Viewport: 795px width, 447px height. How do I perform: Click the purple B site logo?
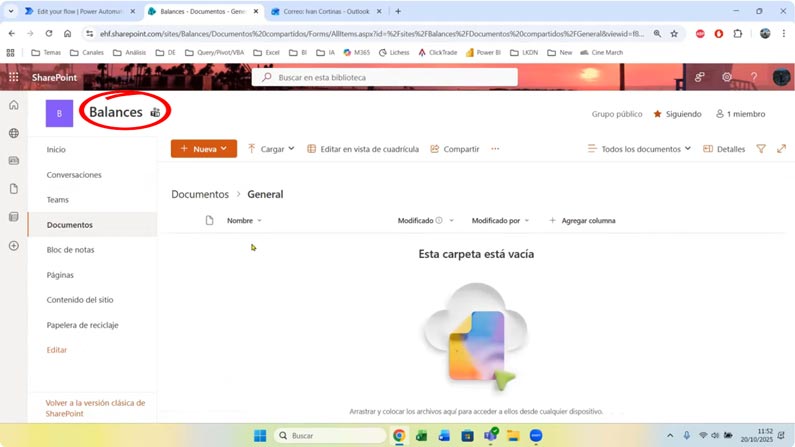(59, 113)
